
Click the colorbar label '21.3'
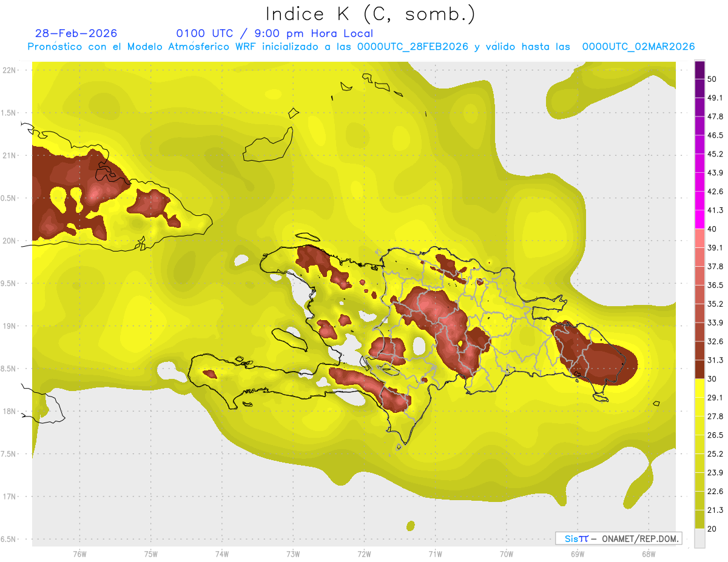[x=715, y=510]
